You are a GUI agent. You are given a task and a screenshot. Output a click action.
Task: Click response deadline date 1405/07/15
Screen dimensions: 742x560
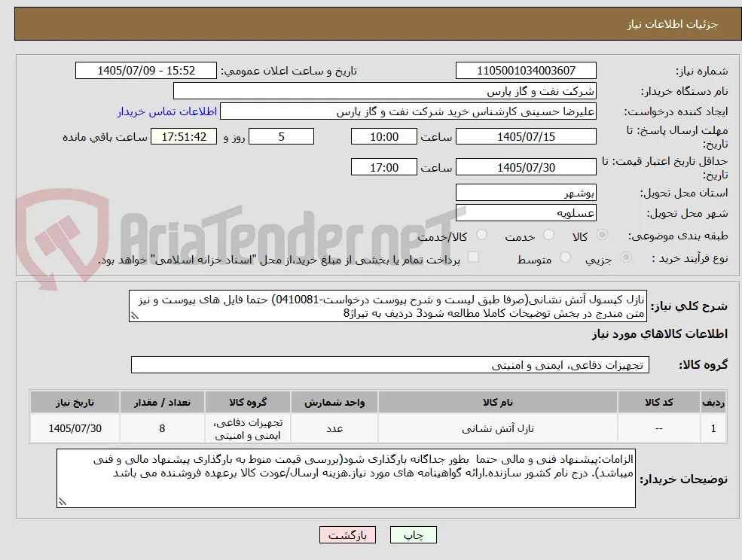tap(526, 137)
